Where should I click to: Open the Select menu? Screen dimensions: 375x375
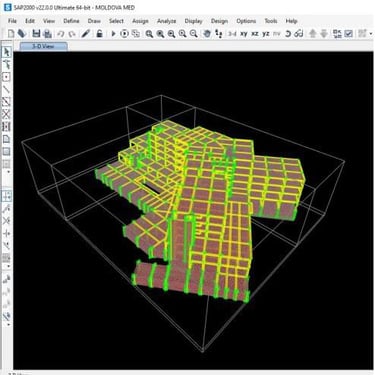pos(116,21)
